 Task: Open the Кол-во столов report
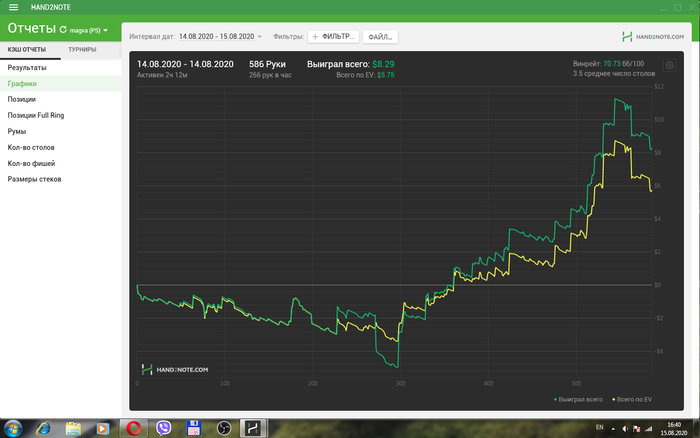tap(61, 147)
